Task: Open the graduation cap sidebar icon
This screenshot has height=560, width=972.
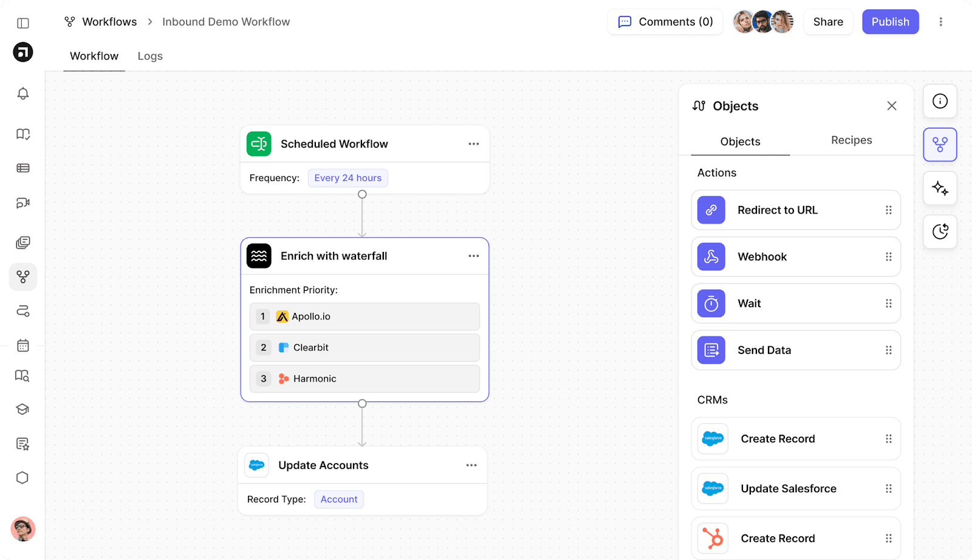Action: click(x=22, y=409)
